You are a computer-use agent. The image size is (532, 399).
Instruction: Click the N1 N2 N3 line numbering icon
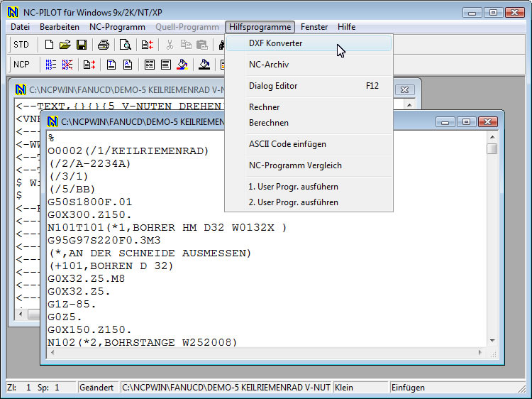[51, 65]
